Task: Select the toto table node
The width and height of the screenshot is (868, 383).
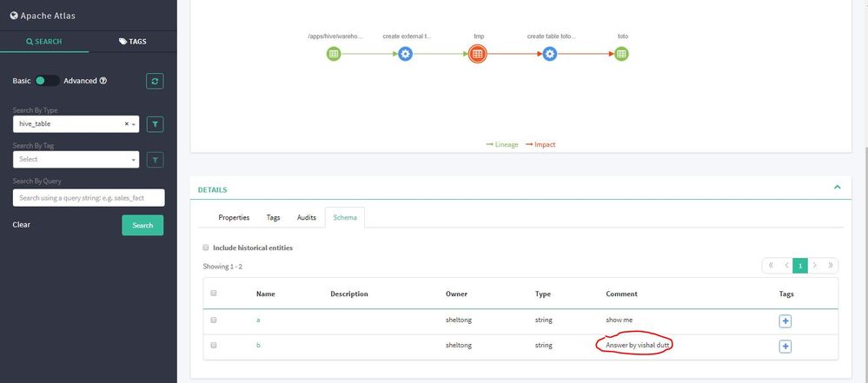Action: tap(621, 54)
